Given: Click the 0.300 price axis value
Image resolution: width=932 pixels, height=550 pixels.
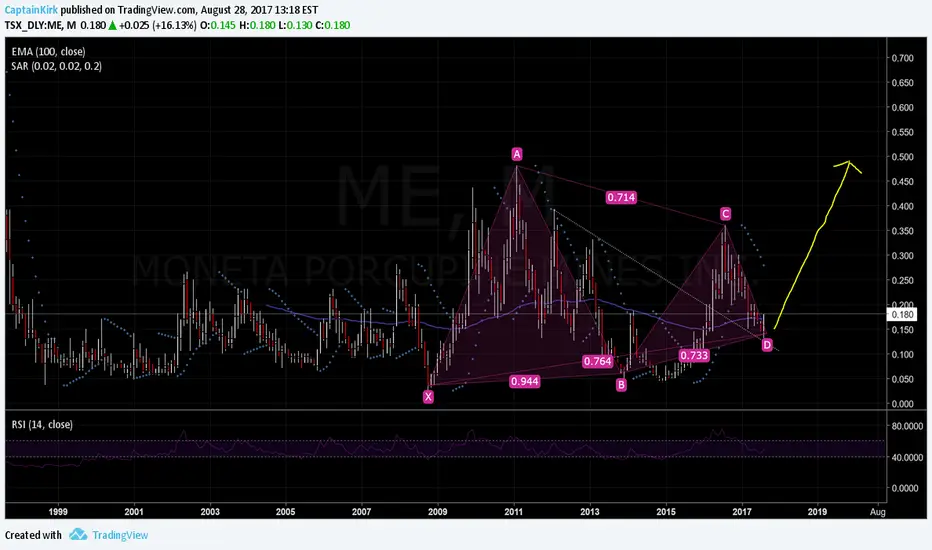Looking at the screenshot, I should point(902,256).
